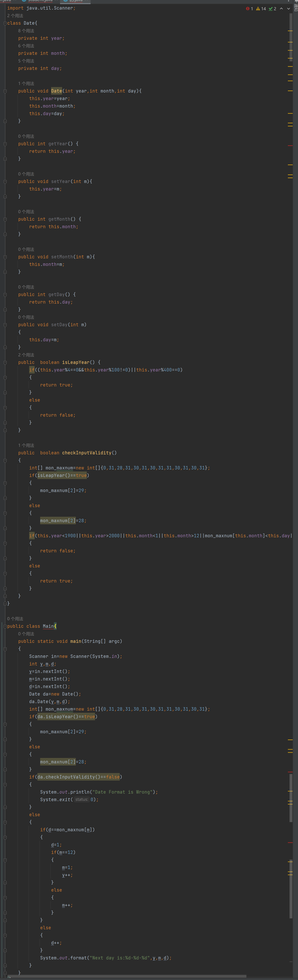Click the "Next day is:%d-%d-%d" format string
This screenshot has height=980, width=298.
point(120,958)
